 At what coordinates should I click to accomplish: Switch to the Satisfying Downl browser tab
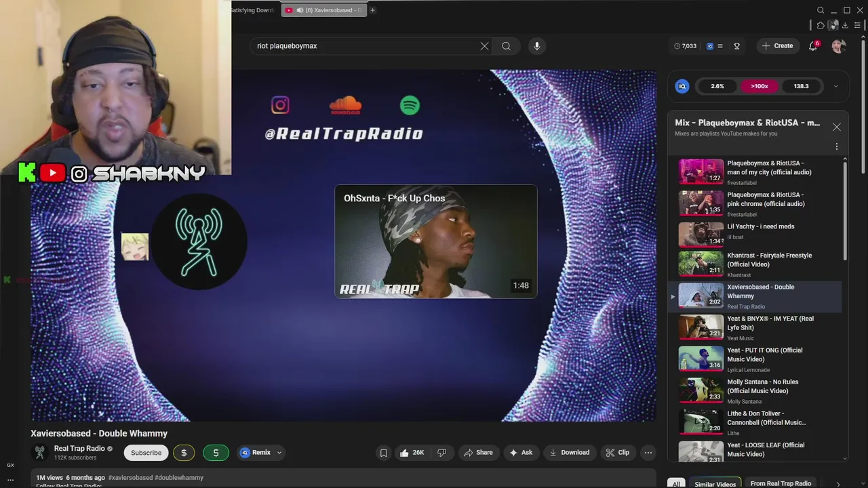pyautogui.click(x=252, y=10)
